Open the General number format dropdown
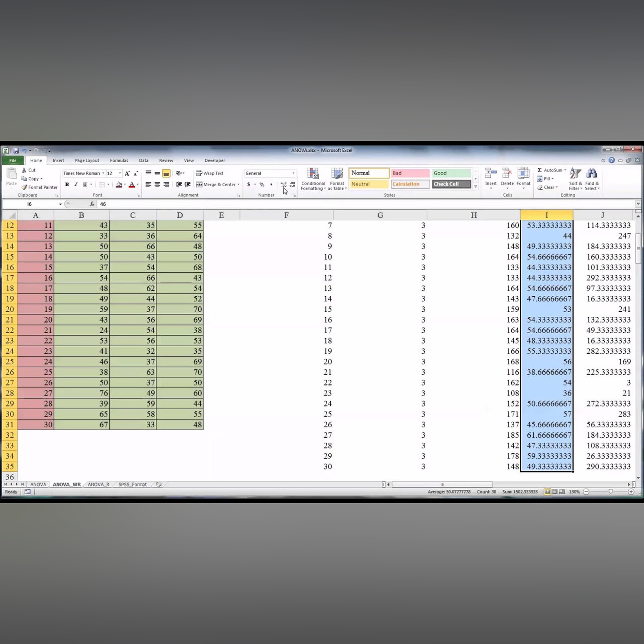644x644 pixels. click(x=293, y=173)
